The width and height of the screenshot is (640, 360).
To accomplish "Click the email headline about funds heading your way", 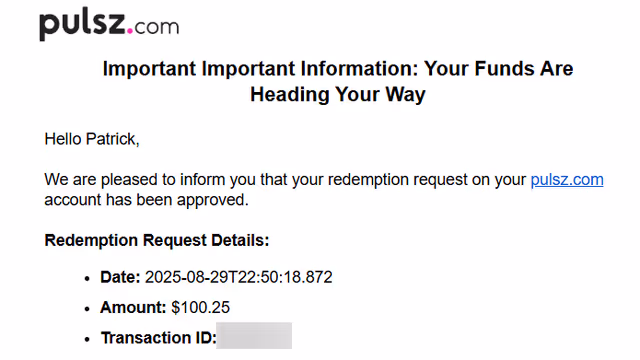I will (338, 81).
